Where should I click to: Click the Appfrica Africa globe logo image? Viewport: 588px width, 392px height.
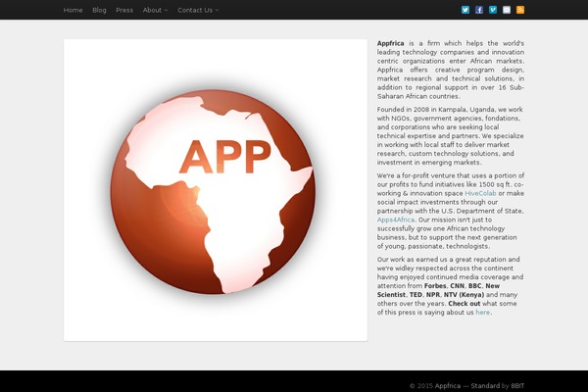213,192
